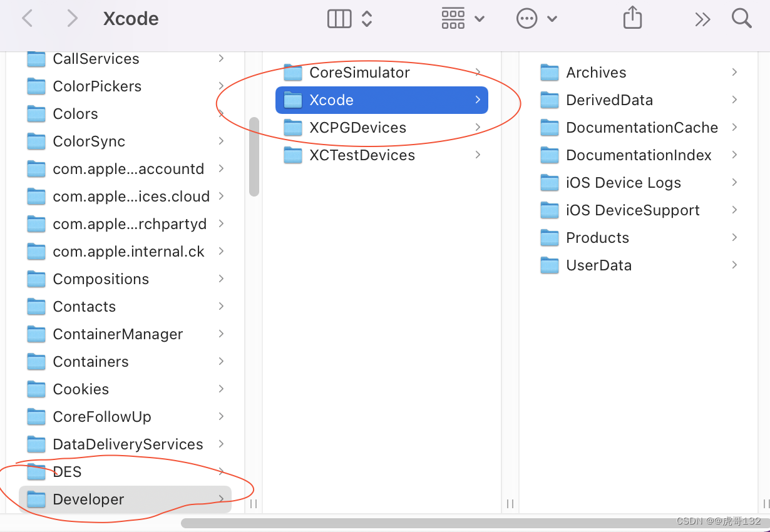Select the CallServices folder
This screenshot has width=770, height=532.
point(125,59)
